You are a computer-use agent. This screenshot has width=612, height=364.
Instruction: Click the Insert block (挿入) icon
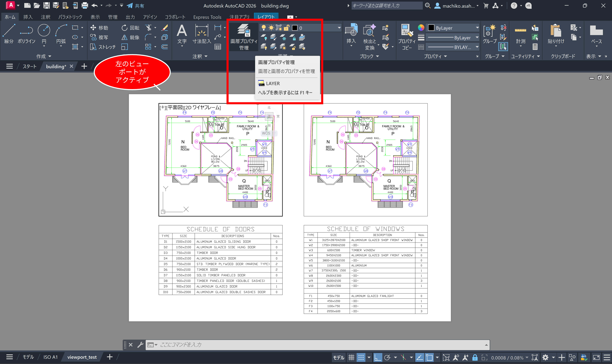coord(351,31)
